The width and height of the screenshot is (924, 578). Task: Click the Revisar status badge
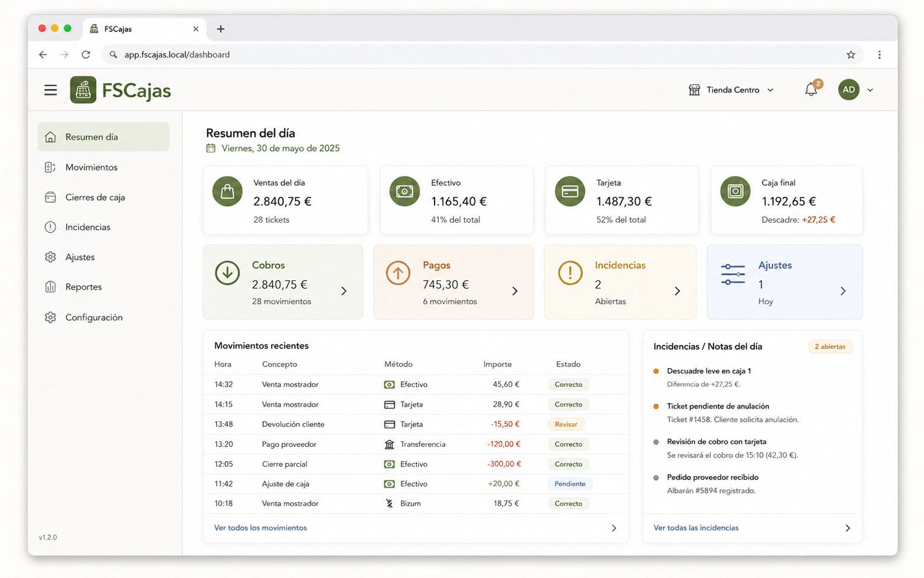[566, 424]
